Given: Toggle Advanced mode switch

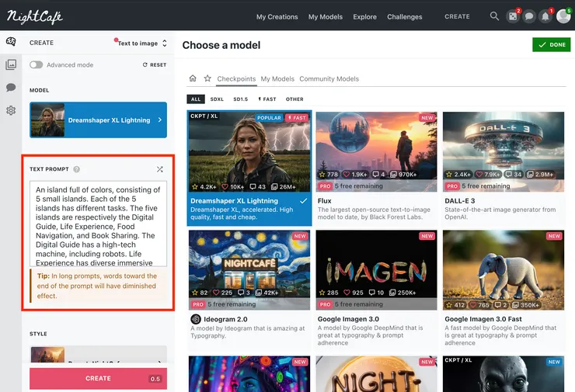Looking at the screenshot, I should [37, 65].
